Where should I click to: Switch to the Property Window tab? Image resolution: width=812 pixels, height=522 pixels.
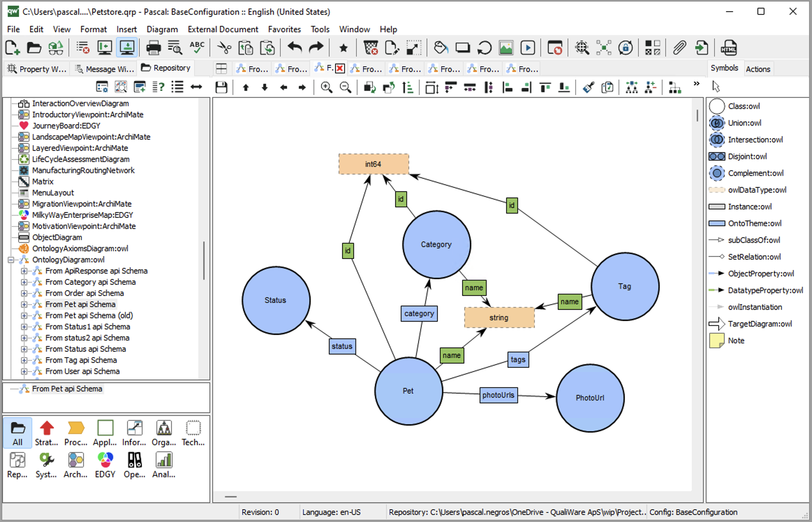pyautogui.click(x=37, y=69)
